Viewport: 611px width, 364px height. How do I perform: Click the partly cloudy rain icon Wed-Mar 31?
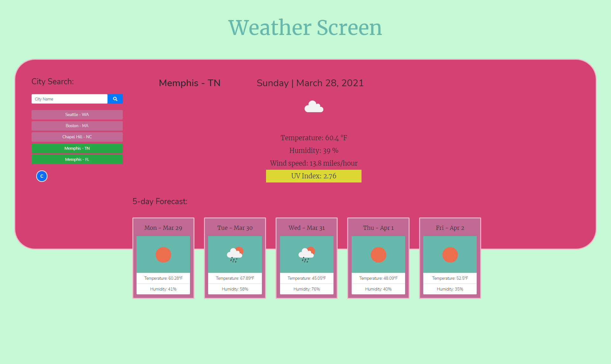coord(306,254)
